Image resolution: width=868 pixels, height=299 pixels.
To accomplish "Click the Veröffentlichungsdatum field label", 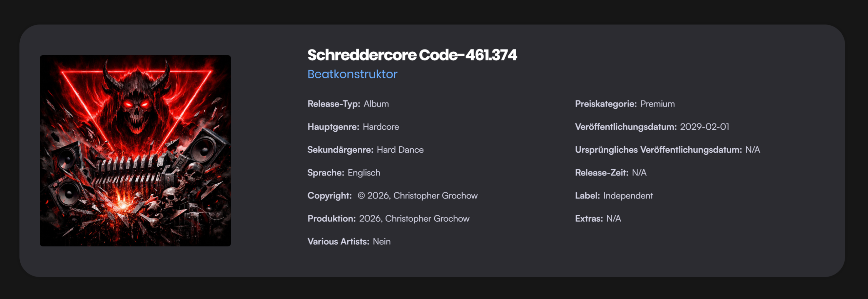I will point(626,127).
